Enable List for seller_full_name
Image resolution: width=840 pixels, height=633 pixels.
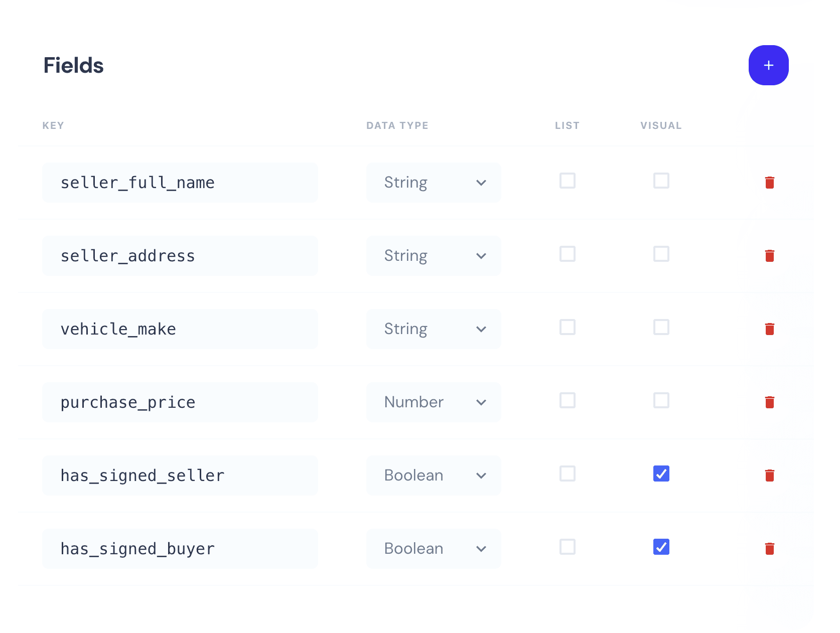point(567,181)
